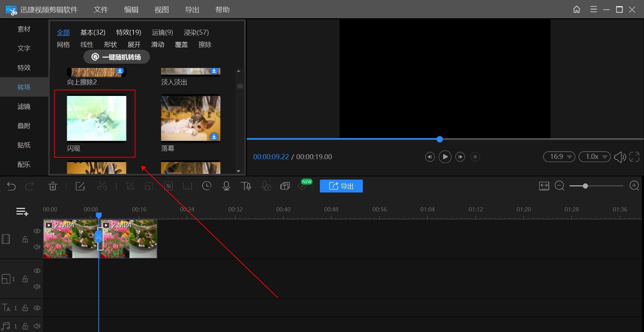Image resolution: width=644 pixels, height=332 pixels.
Task: Mute the music track
Action: 37,326
